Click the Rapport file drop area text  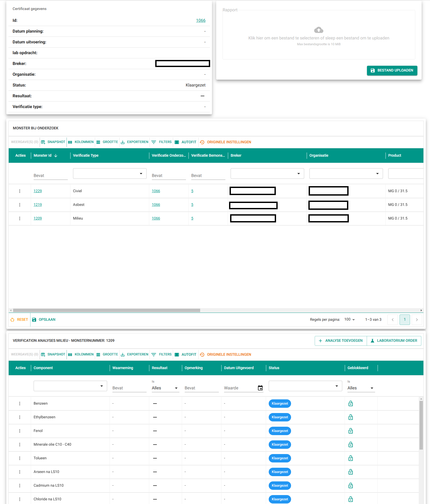pos(319,38)
